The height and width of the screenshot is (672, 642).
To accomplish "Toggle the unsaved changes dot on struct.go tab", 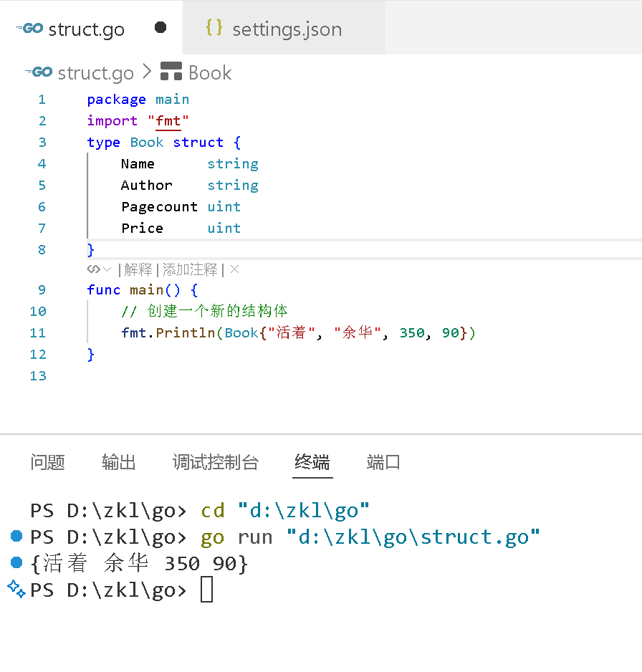I will 160,27.
